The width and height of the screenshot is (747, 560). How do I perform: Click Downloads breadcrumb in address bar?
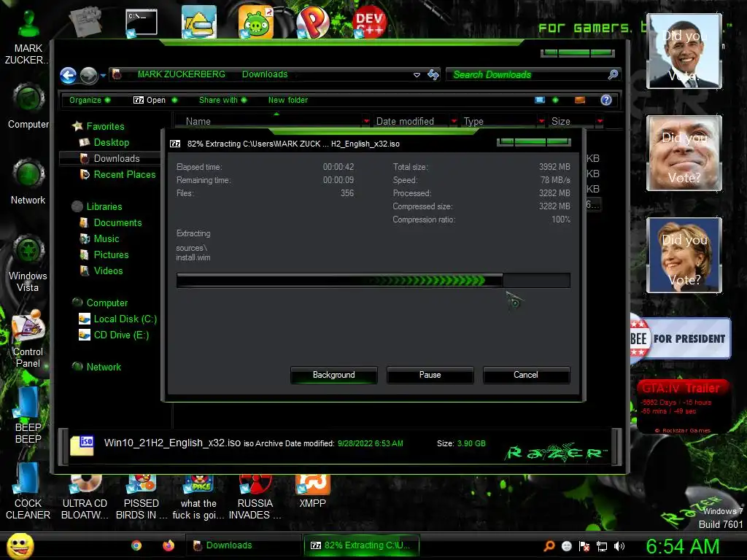tap(264, 74)
